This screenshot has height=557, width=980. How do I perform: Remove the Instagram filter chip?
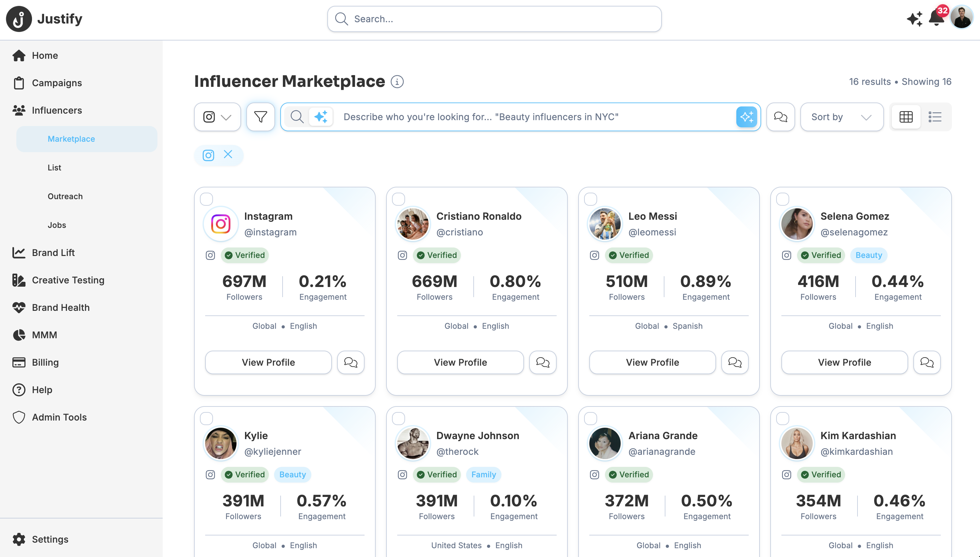click(x=228, y=154)
